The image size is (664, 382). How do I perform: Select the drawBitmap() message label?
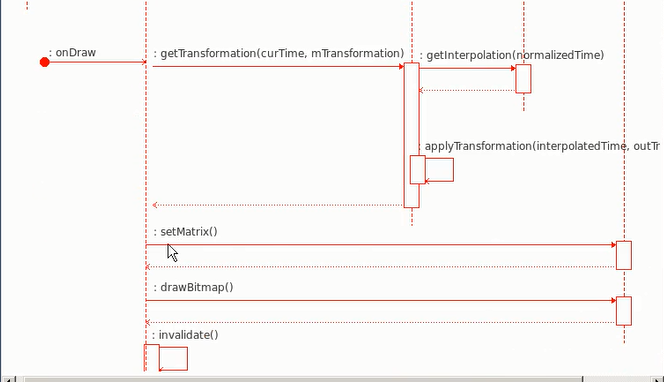pyautogui.click(x=194, y=287)
